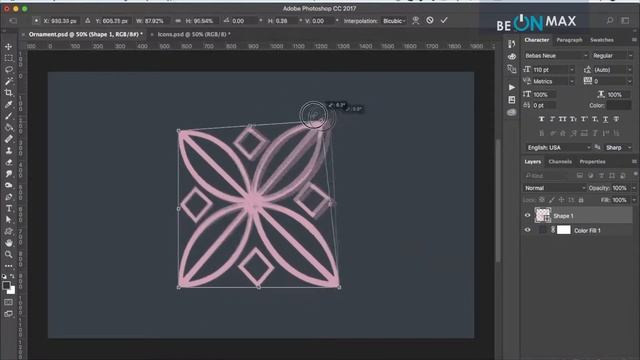Reset default foreground and background colors
The width and height of the screenshot is (640, 360).
tap(4, 276)
